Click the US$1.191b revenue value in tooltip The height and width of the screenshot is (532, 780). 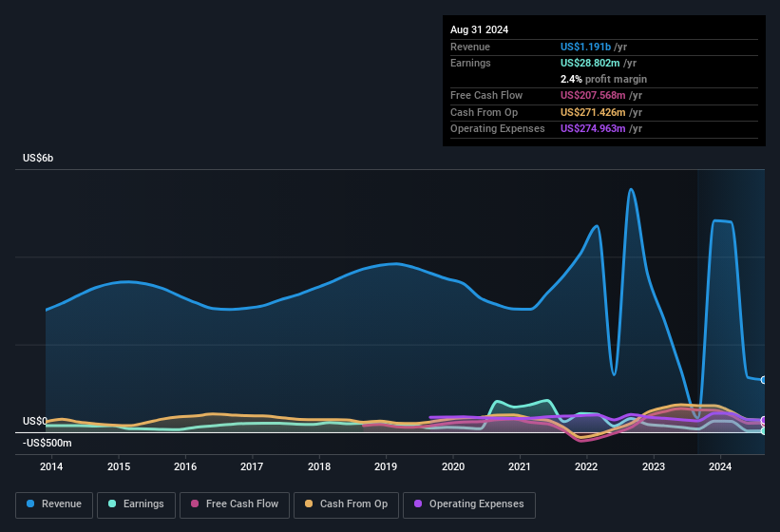(585, 47)
